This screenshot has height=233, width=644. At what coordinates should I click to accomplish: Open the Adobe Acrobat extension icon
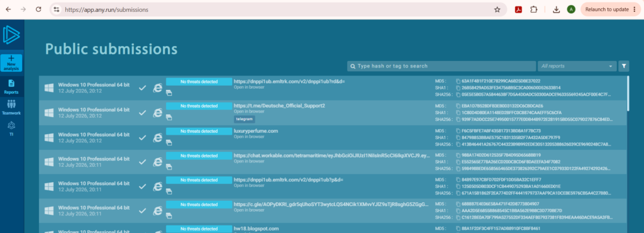(519, 9)
